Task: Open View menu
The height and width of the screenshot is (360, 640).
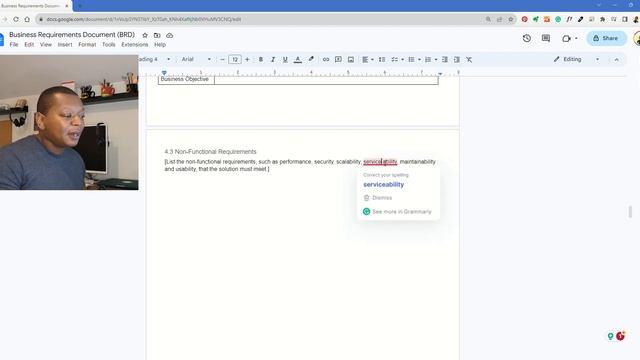Action: click(46, 44)
